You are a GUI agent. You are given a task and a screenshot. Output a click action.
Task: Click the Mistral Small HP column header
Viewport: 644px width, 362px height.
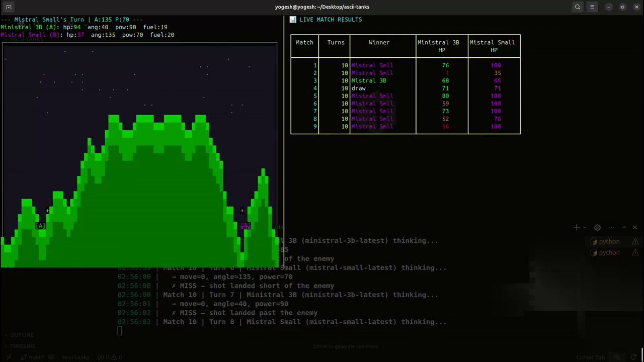[x=492, y=46]
